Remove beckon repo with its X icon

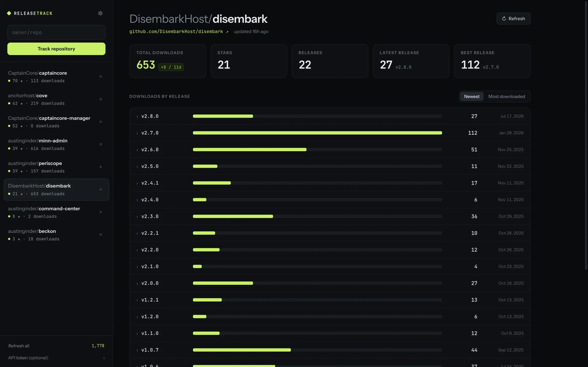tap(101, 235)
